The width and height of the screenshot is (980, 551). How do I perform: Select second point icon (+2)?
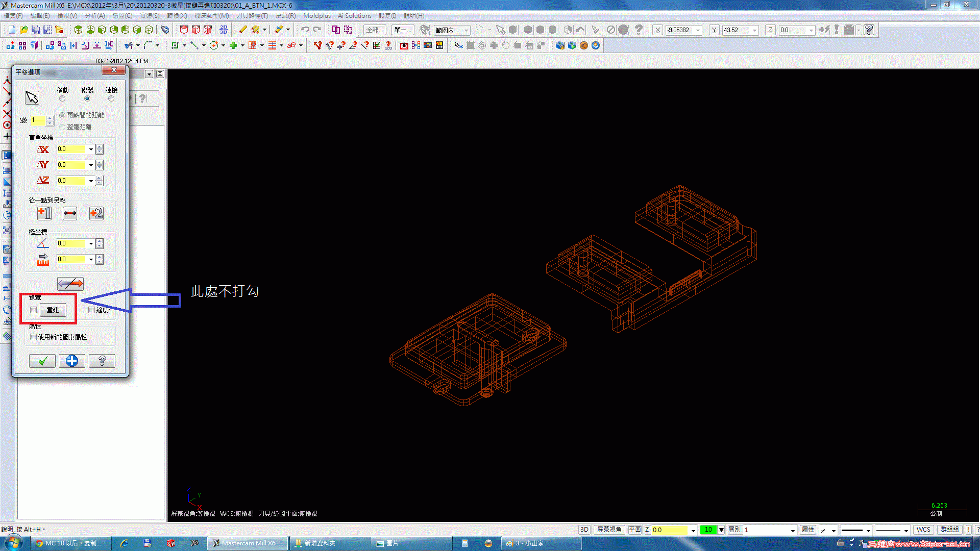[96, 213]
